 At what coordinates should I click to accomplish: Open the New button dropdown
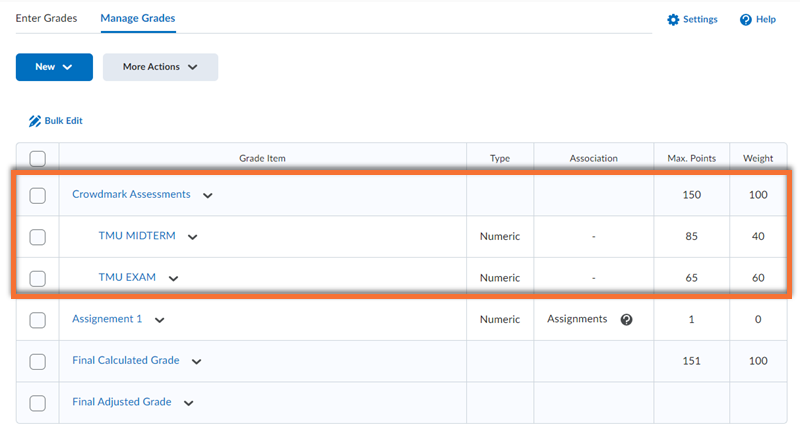click(x=54, y=67)
